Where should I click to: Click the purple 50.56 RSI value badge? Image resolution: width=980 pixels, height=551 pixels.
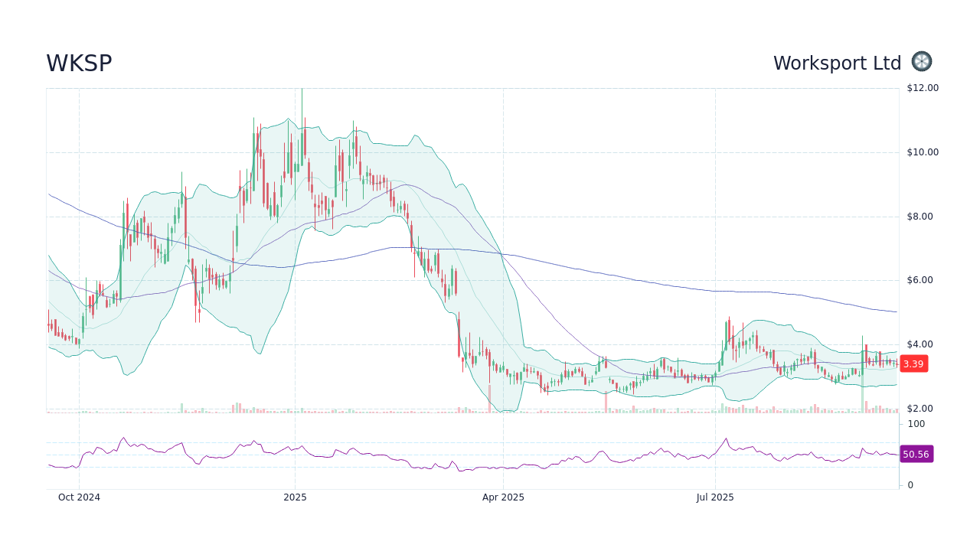click(x=916, y=454)
